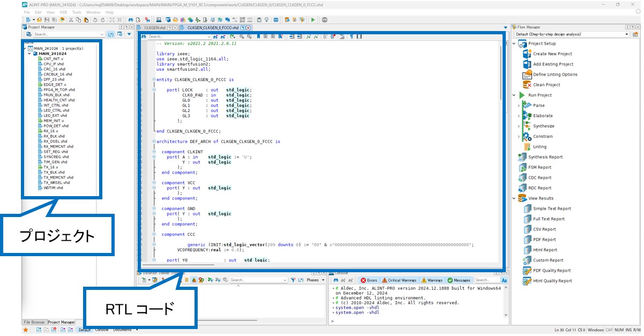Screen dimensions: 644x336
Task: Open the Phases dropdown in Violation Viewer
Action: pyautogui.click(x=316, y=280)
